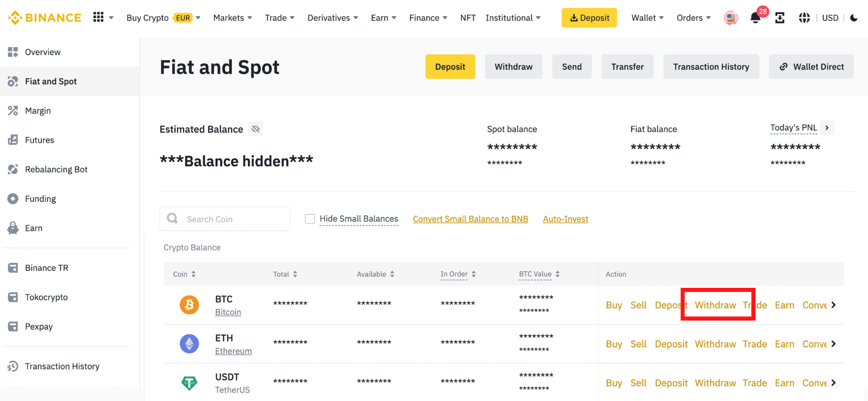Expand Today's PNL chevron
This screenshot has width=868, height=401.
pos(827,128)
